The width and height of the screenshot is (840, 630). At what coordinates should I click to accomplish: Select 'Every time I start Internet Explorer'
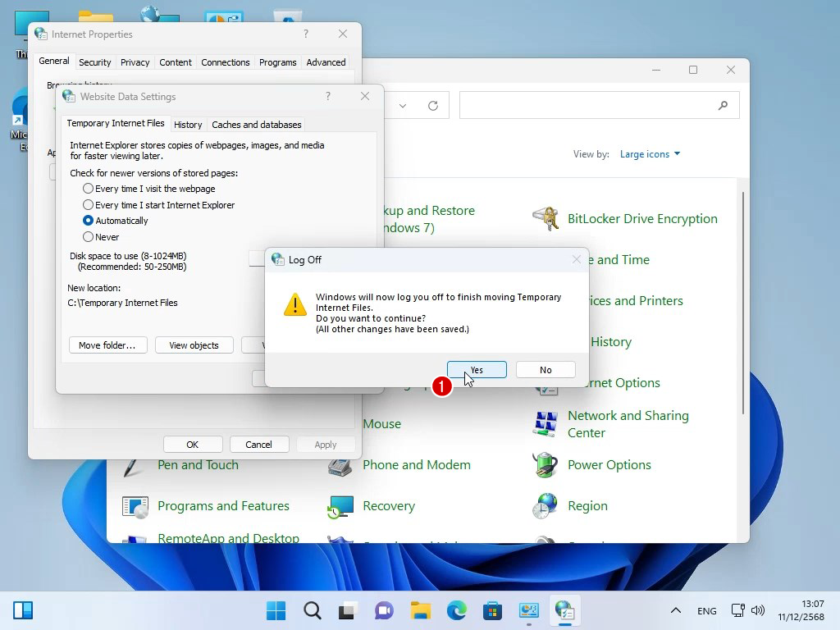pos(89,205)
